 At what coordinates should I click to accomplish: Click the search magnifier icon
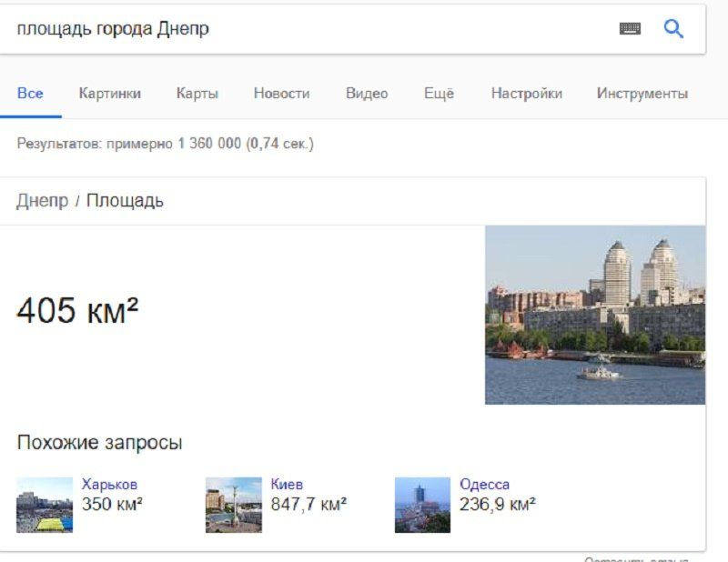[x=674, y=28]
